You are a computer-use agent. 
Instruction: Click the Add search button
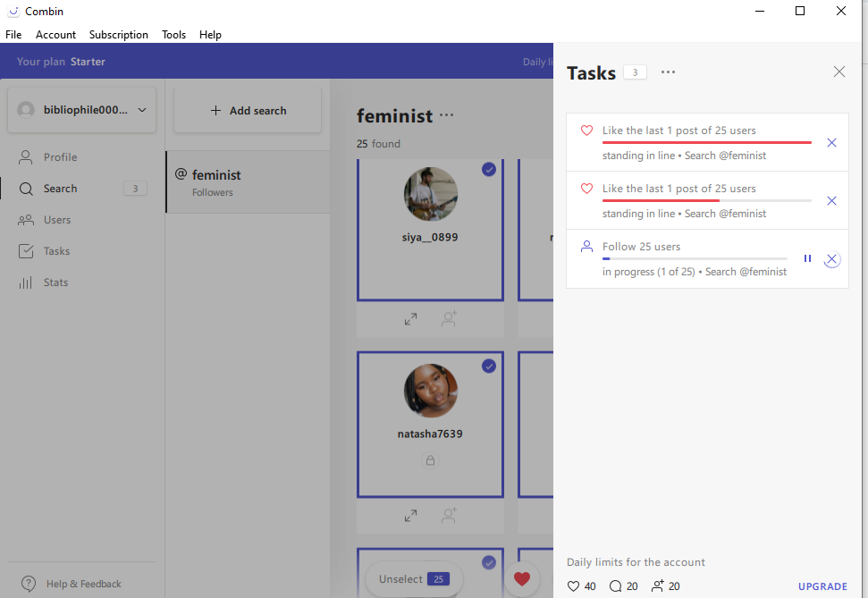point(248,110)
